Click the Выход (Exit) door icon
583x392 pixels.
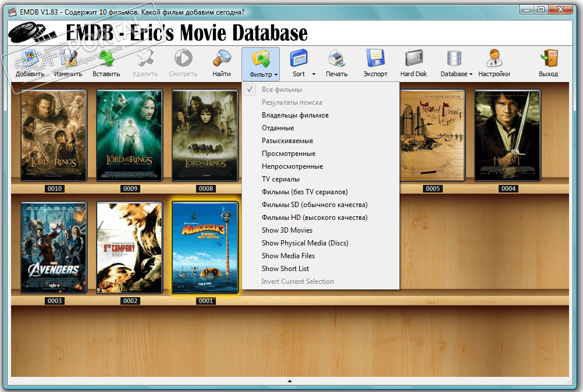(x=549, y=59)
